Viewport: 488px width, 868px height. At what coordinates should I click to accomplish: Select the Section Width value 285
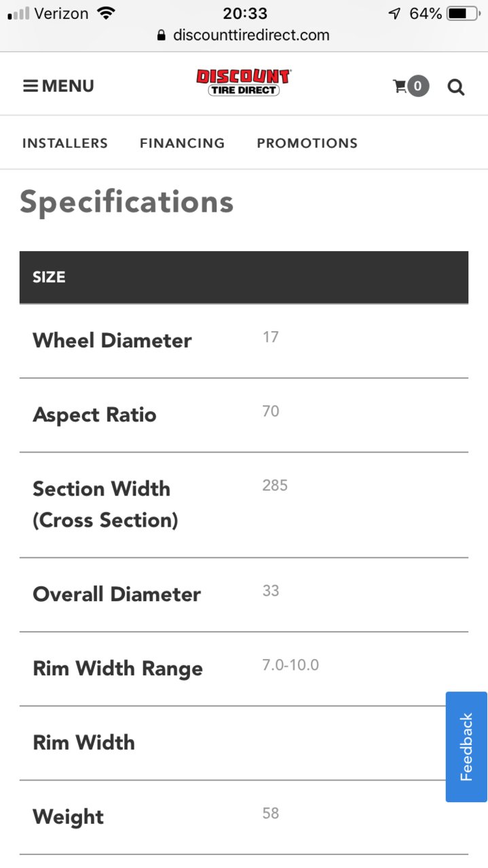coord(275,486)
